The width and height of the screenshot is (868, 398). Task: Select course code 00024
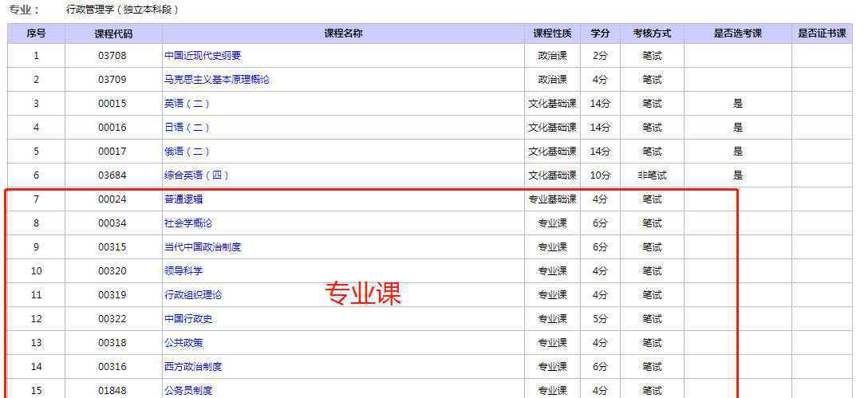click(x=112, y=199)
